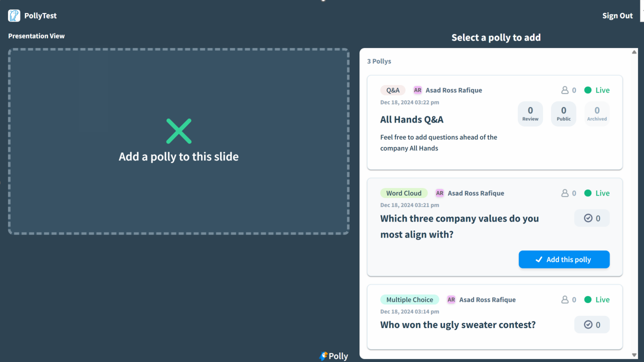
Task: Click the AR avatar on the Word Cloud card
Action: pos(439,193)
